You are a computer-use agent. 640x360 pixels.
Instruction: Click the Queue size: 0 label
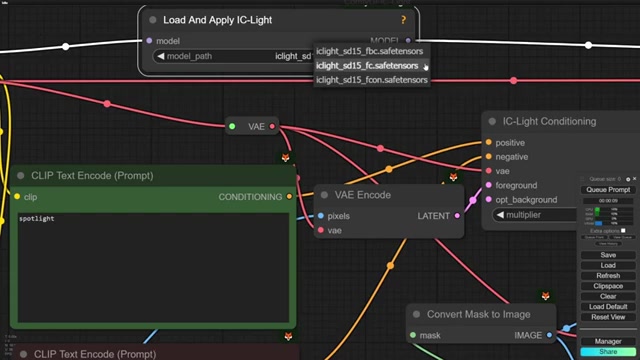pyautogui.click(x=605, y=179)
